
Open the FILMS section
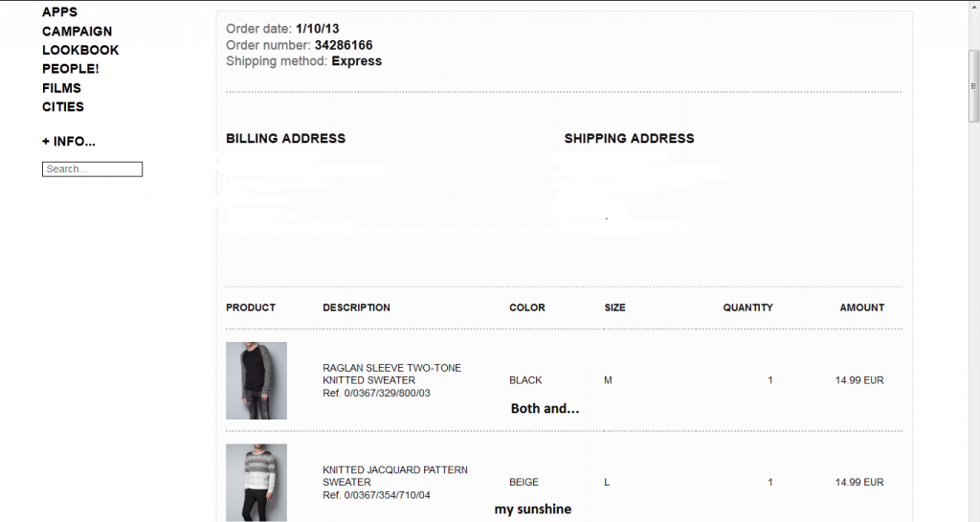(61, 88)
